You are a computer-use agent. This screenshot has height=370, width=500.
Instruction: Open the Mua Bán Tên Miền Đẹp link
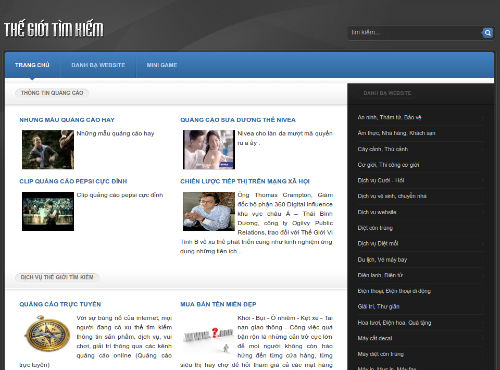click(x=218, y=304)
